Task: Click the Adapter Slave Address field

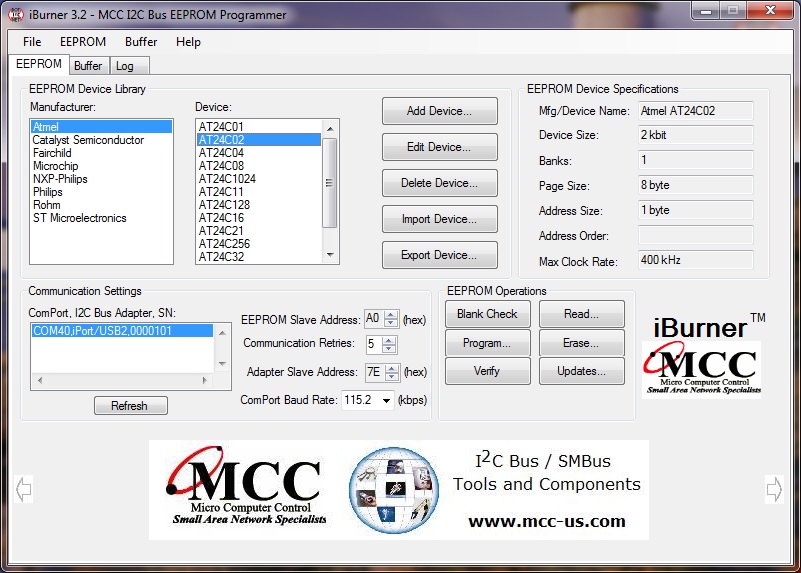Action: (x=375, y=372)
